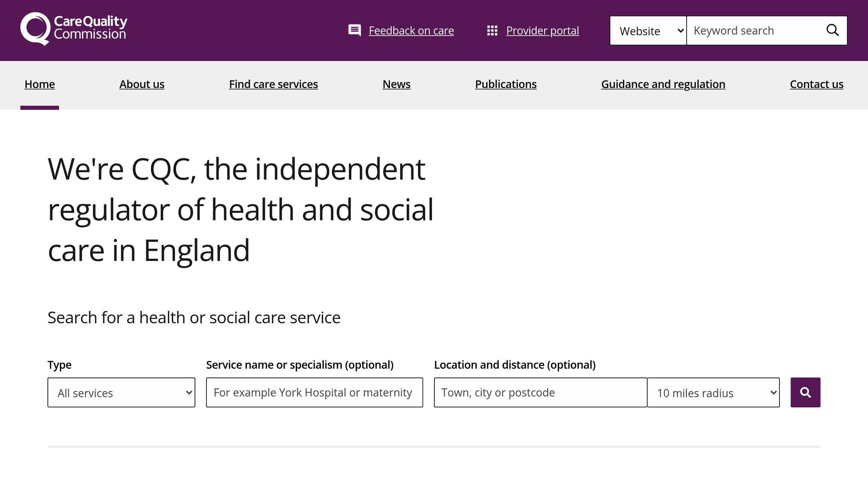Click the Feedback on care link

[x=411, y=30]
